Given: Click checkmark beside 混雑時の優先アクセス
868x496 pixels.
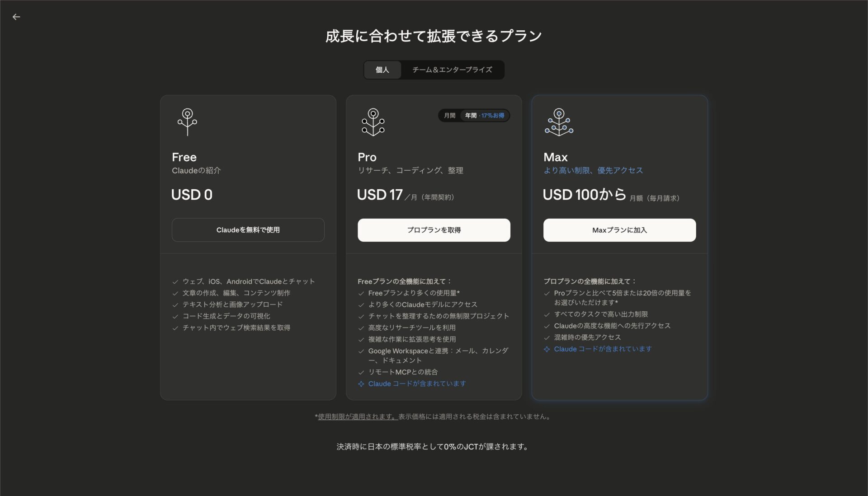Looking at the screenshot, I should 547,338.
